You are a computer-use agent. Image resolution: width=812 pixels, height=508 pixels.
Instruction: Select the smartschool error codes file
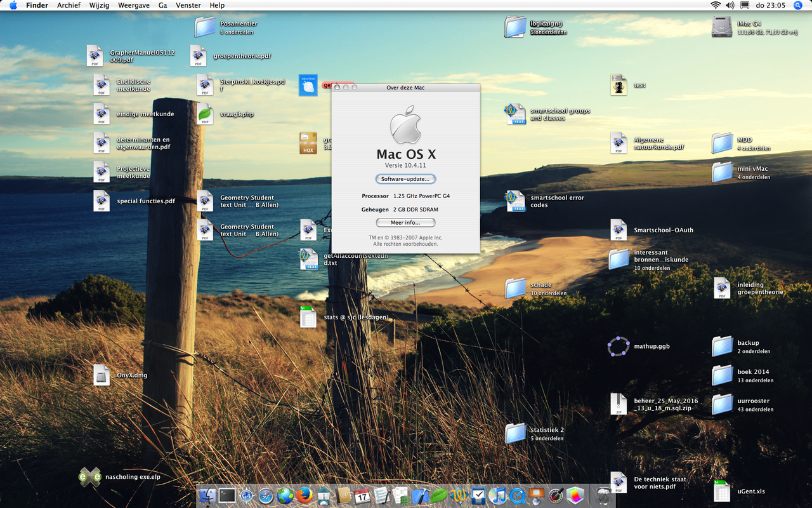[515, 201]
